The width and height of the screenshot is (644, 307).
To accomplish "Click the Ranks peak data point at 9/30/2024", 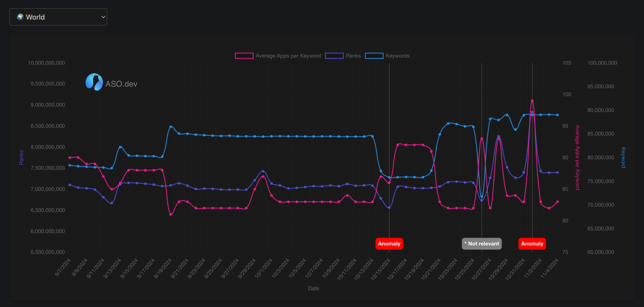I will [x=263, y=171].
